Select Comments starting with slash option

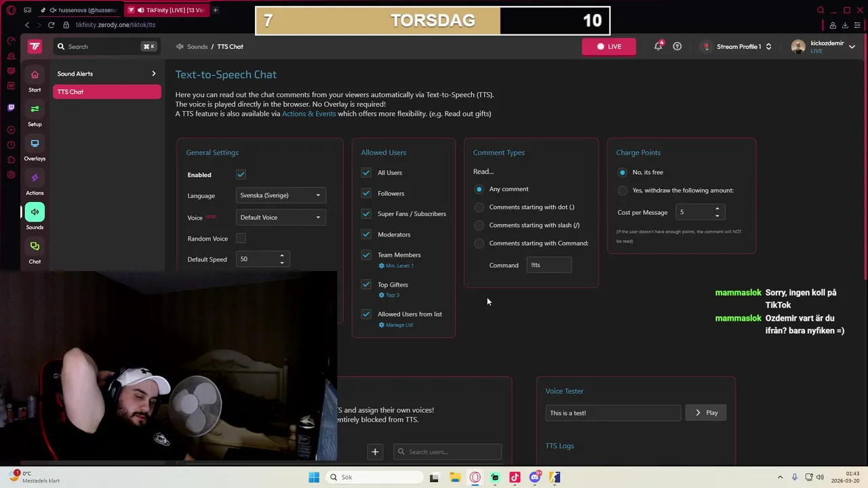click(x=479, y=225)
